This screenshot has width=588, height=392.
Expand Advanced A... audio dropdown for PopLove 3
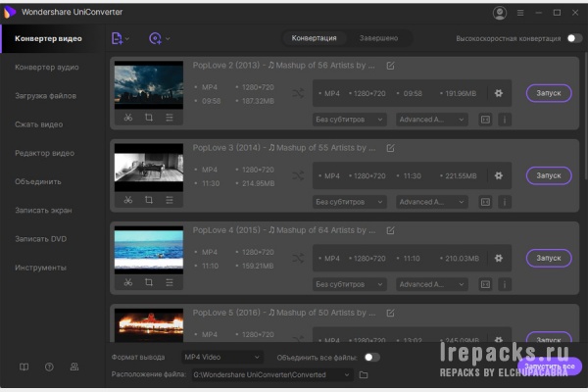[x=431, y=202]
